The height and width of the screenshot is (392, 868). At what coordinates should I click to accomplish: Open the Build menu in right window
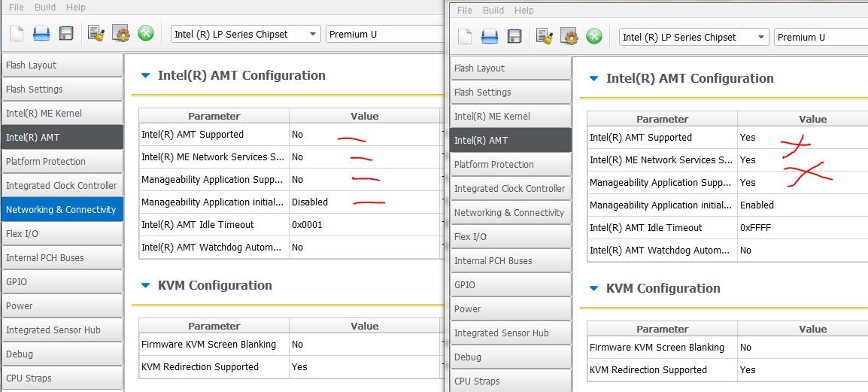coord(493,10)
